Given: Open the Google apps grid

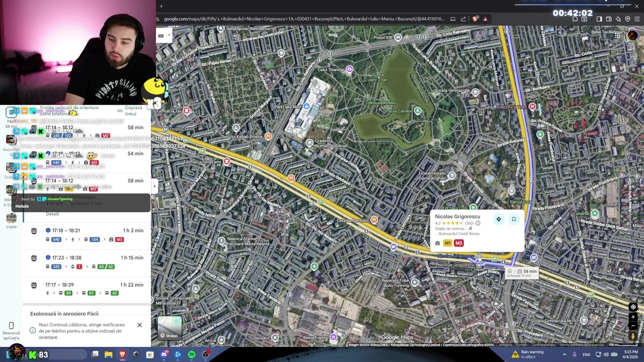Looking at the screenshot, I should click(617, 35).
